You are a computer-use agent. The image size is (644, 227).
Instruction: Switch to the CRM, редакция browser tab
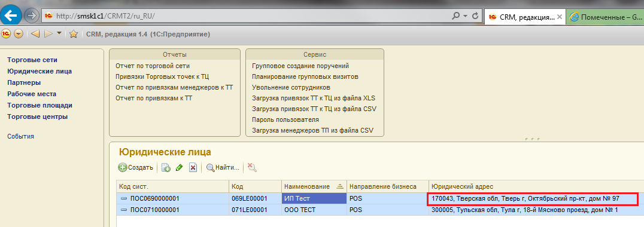click(525, 17)
